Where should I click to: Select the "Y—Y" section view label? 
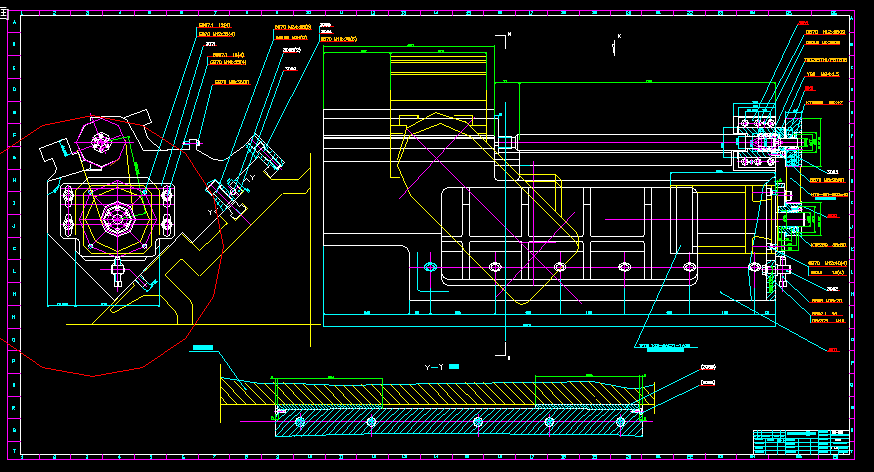[434, 367]
